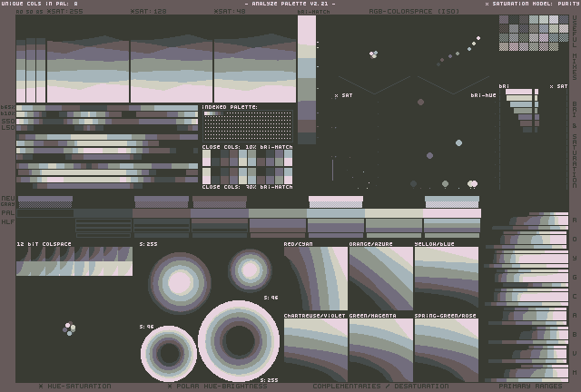This screenshot has width=581, height=392.
Task: Click the 12 BIT COLSPACE strip
Action: 74,261
